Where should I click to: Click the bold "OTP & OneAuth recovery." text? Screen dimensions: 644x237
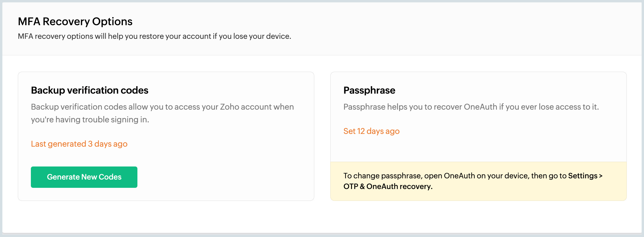pos(388,187)
